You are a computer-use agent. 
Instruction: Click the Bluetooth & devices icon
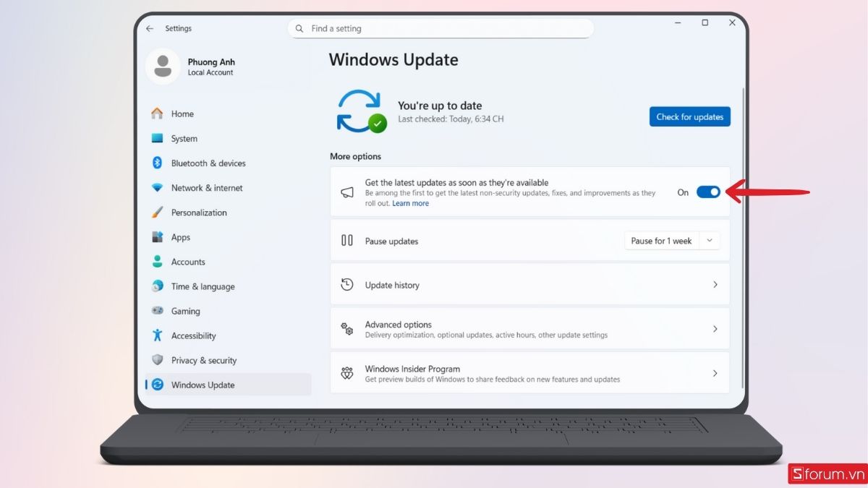click(157, 163)
